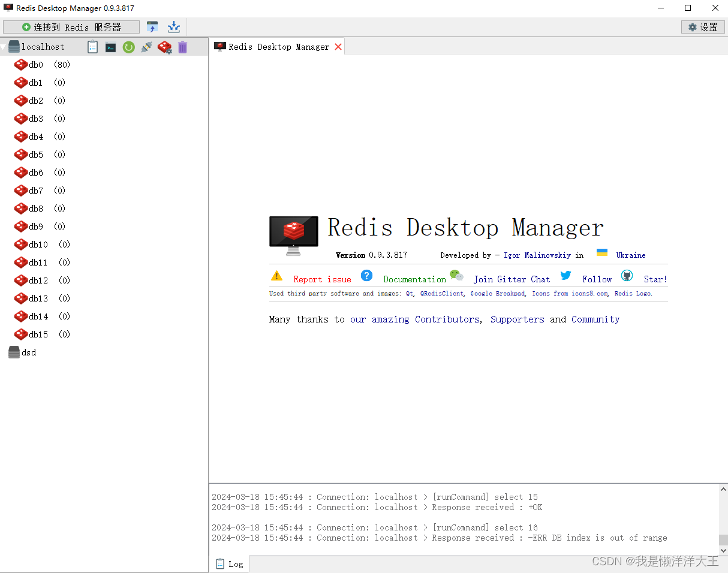Image resolution: width=728 pixels, height=573 pixels.
Task: Follow the Documentation link
Action: 414,279
